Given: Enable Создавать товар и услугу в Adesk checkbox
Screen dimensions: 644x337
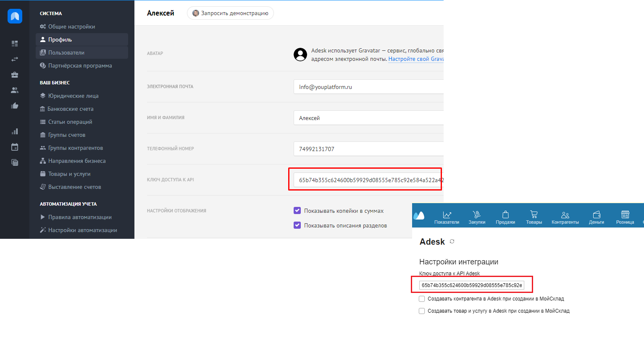Looking at the screenshot, I should coord(422,311).
